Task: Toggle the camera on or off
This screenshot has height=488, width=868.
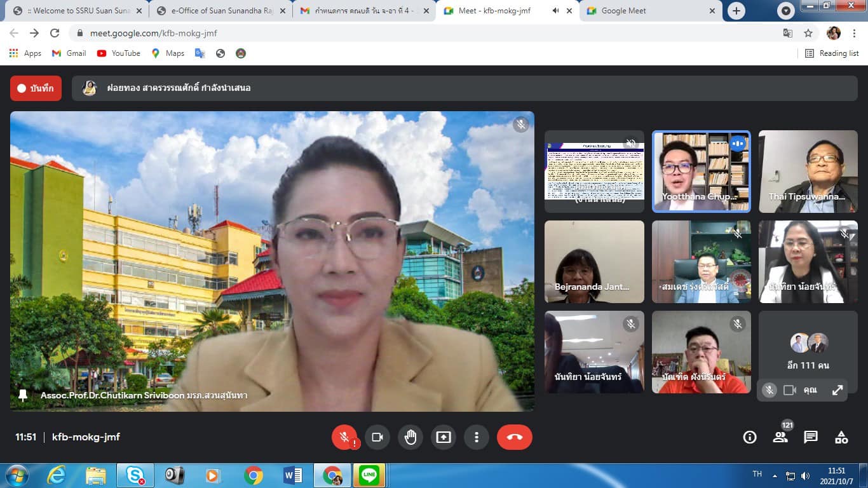Action: [377, 437]
